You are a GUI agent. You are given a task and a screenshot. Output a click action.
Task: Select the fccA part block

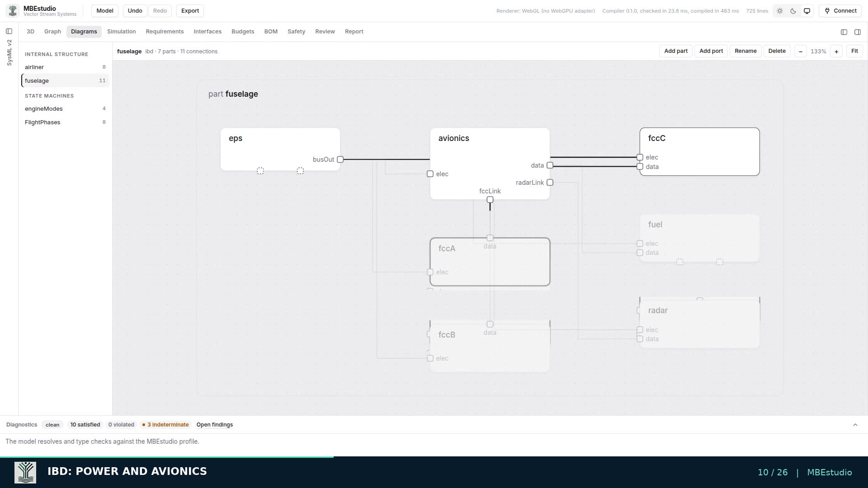pyautogui.click(x=490, y=262)
